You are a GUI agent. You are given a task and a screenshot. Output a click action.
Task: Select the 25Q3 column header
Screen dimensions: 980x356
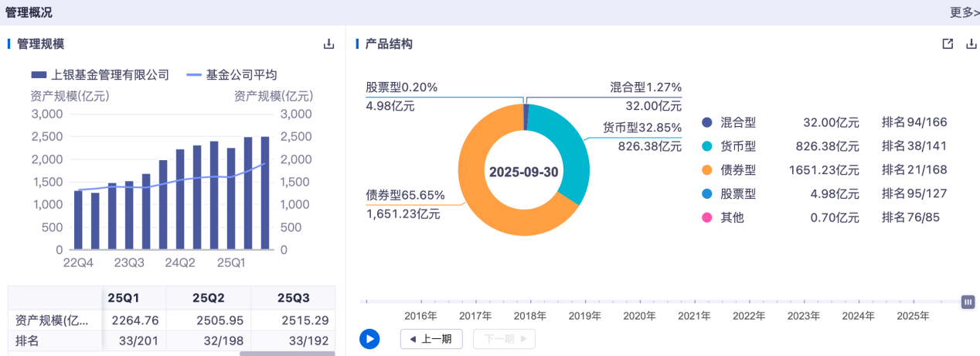[294, 298]
